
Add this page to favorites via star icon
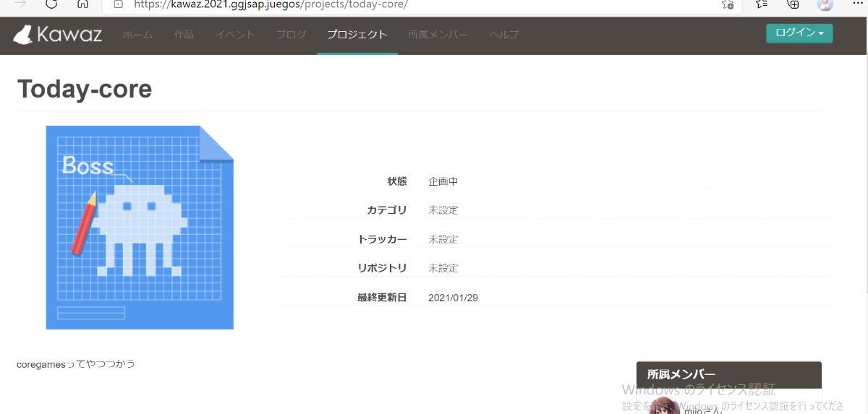728,4
